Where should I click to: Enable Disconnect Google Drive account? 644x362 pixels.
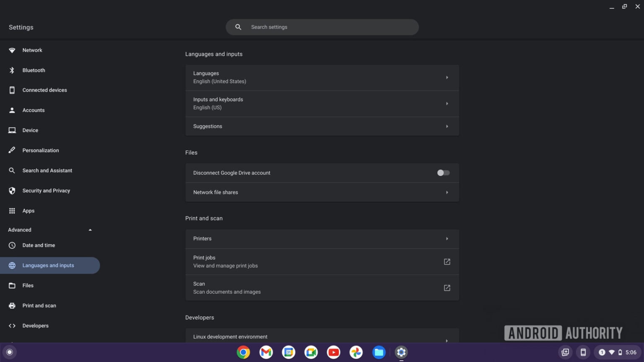(x=443, y=173)
